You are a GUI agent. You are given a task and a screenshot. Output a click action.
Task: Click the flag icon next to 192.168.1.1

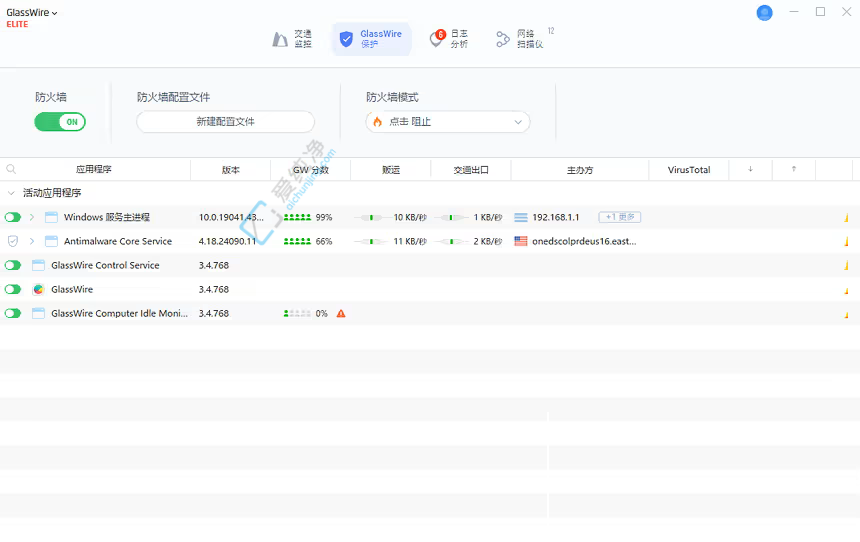click(520, 218)
